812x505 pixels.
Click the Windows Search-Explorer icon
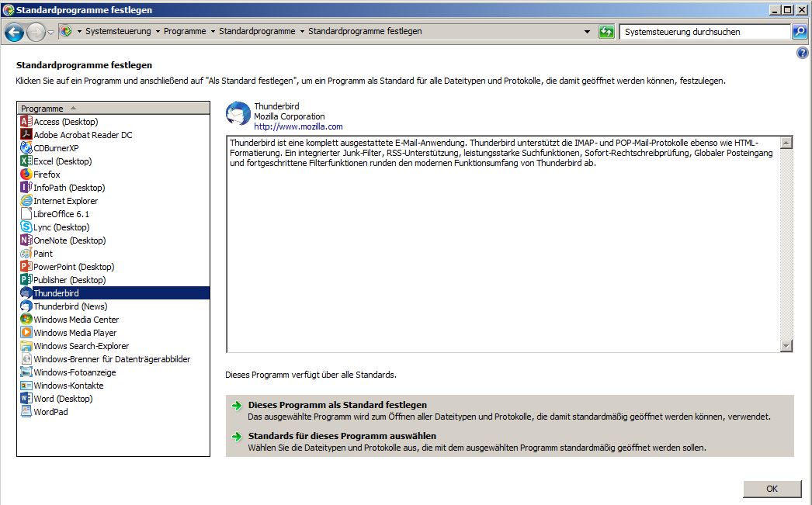(26, 346)
